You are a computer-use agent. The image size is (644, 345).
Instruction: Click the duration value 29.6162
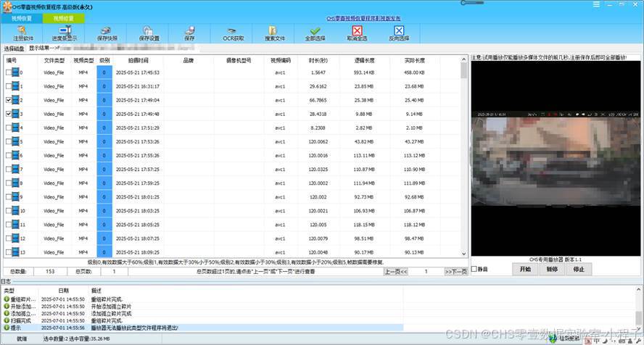tap(318, 86)
